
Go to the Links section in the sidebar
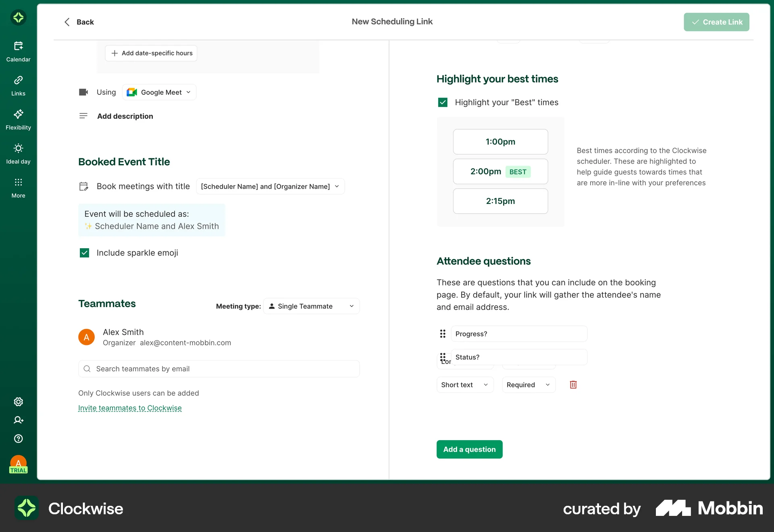pyautogui.click(x=18, y=85)
